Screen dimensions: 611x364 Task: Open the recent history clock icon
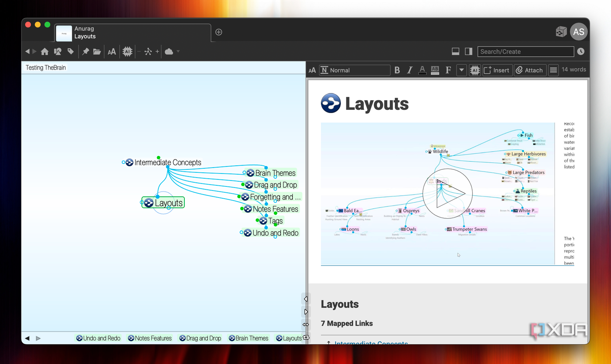[x=581, y=51]
